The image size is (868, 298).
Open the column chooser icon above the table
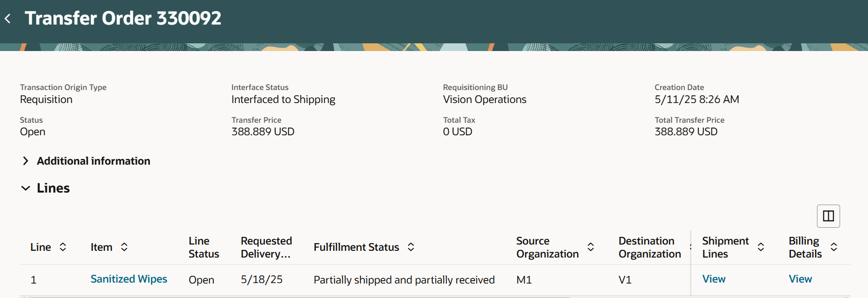point(828,216)
